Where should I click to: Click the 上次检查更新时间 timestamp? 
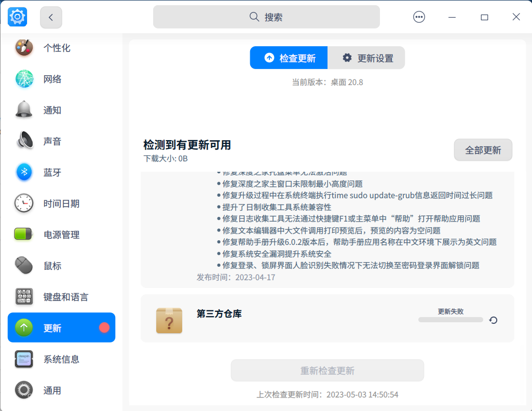click(x=328, y=394)
